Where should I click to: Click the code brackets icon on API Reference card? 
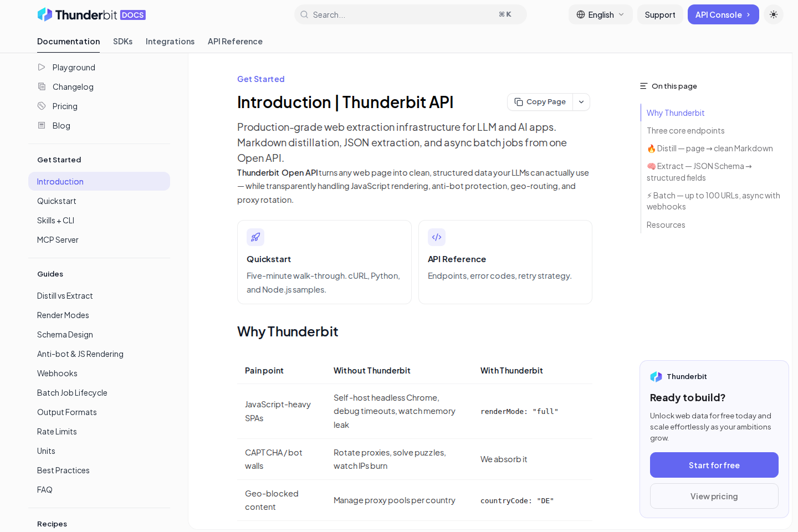click(437, 237)
